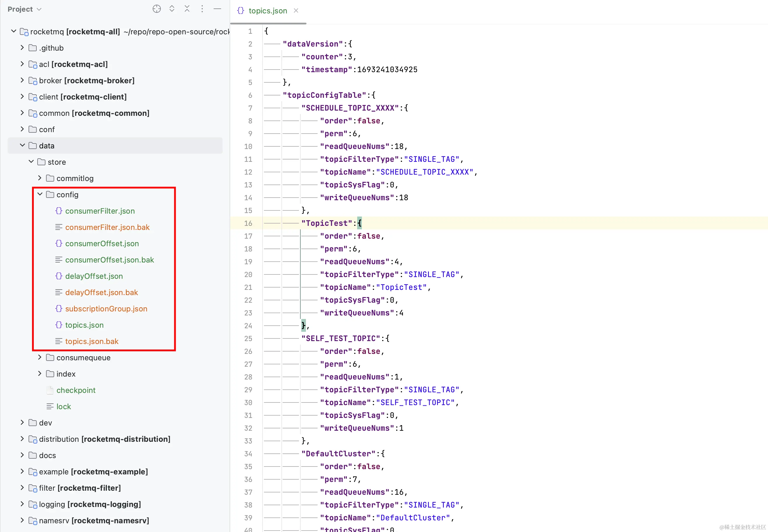Expand the namesrv module folder

point(22,520)
